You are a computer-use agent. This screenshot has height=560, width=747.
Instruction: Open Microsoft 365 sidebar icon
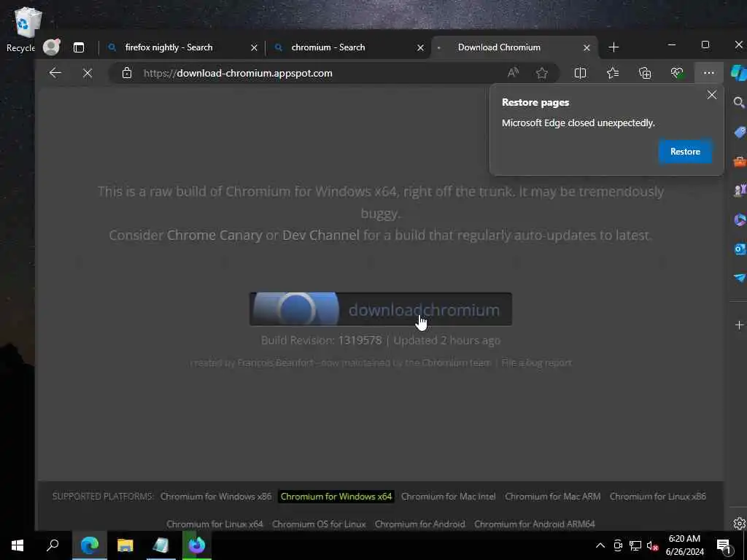[x=740, y=220]
